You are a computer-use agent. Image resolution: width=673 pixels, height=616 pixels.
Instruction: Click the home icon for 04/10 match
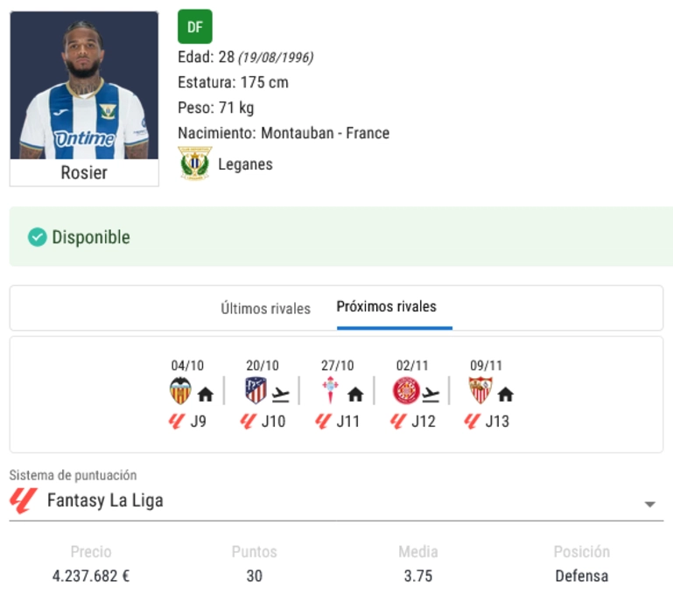(x=206, y=394)
